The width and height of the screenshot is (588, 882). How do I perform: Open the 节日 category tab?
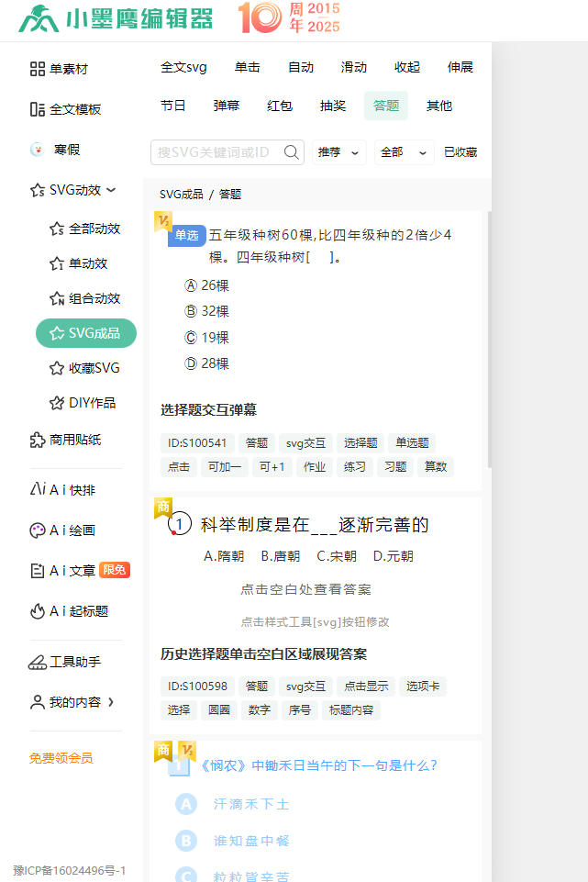tap(173, 106)
